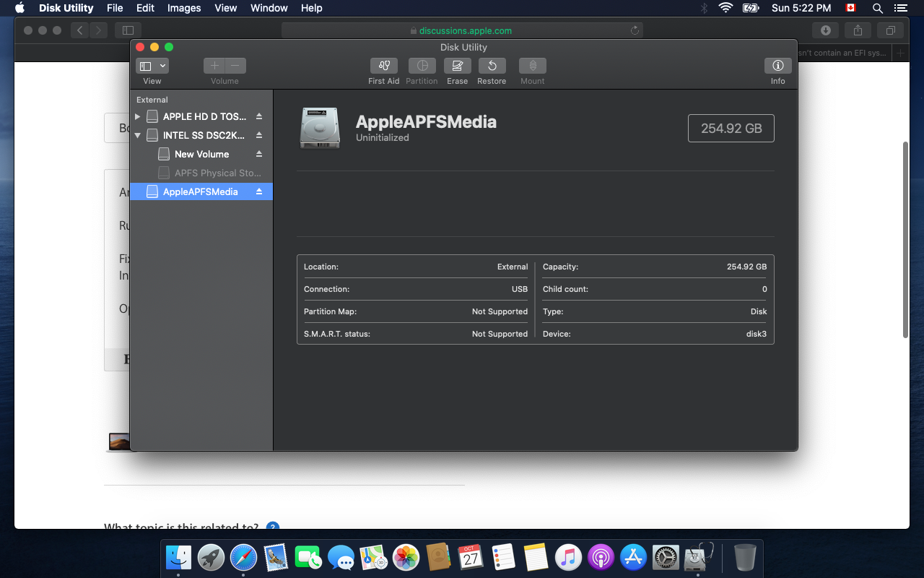
Task: Open the Help menu
Action: tap(312, 8)
